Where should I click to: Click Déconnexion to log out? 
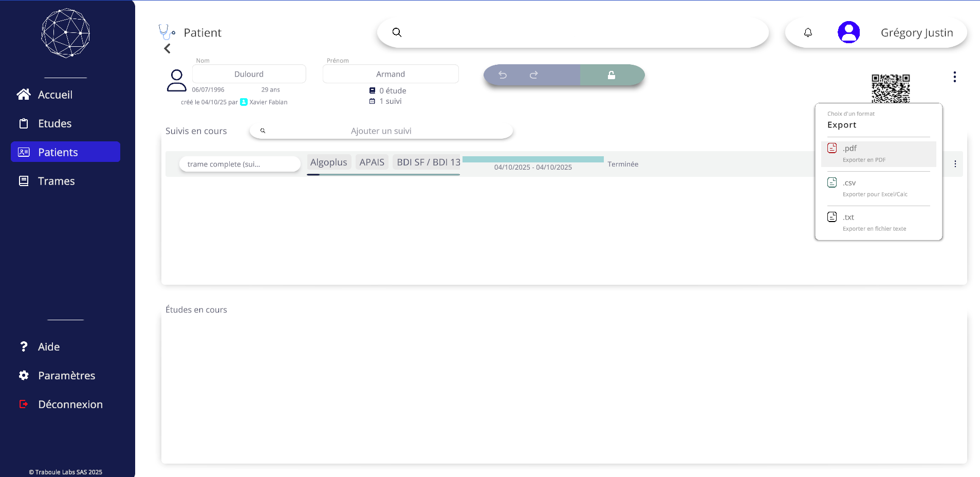point(70,405)
